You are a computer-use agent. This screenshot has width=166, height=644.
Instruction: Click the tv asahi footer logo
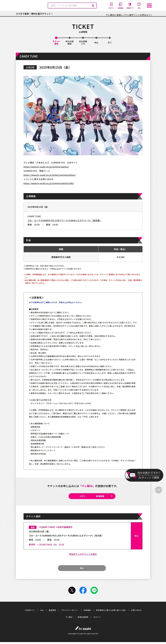83,628
